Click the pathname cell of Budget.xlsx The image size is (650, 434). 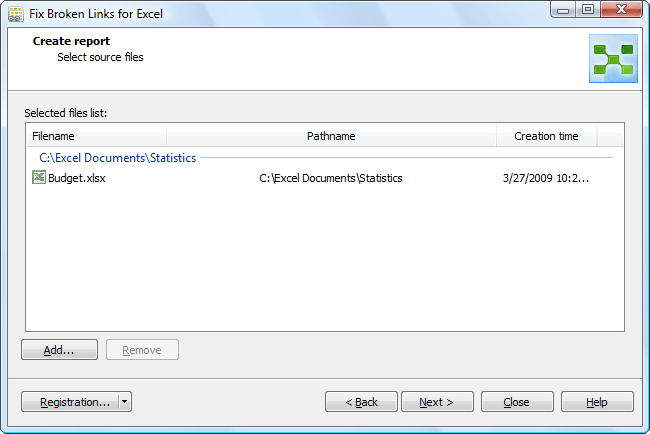coord(331,178)
